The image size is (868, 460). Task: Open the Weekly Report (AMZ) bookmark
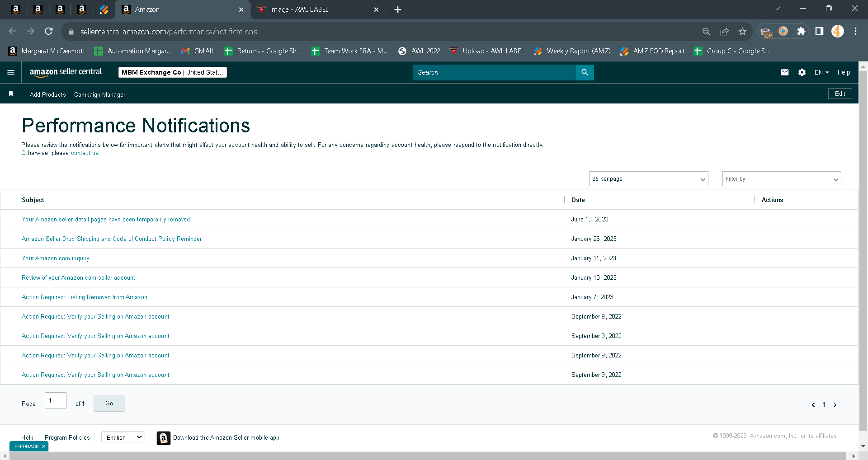pyautogui.click(x=572, y=51)
